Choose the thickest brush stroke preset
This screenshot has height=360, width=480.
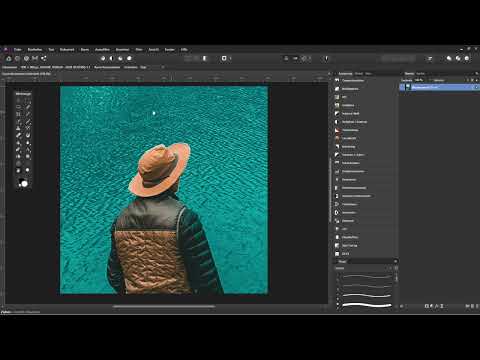[x=367, y=305]
